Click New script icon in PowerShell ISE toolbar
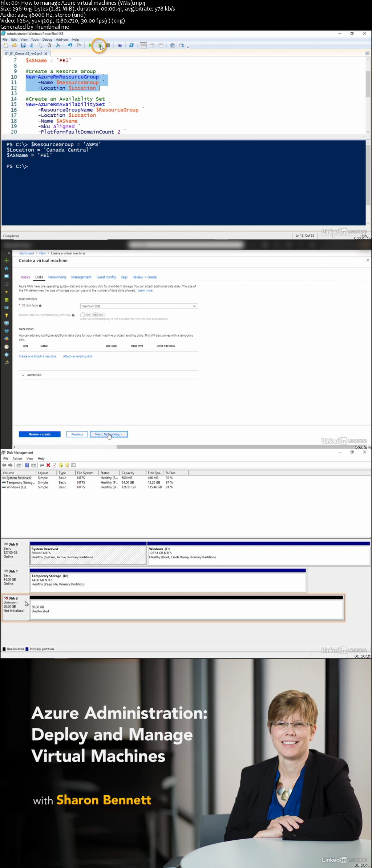 (6, 45)
